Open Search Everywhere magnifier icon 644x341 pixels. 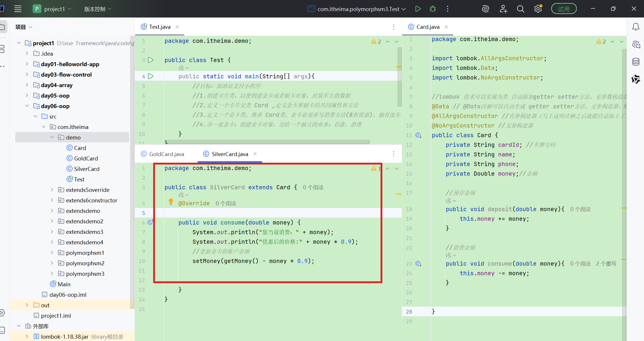pyautogui.click(x=521, y=9)
